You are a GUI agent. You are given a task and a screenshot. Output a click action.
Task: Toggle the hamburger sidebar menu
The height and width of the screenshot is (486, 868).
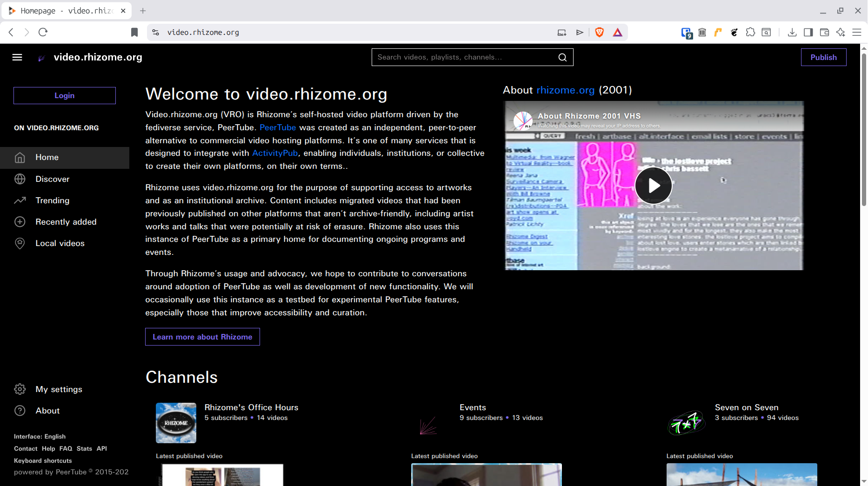pyautogui.click(x=17, y=57)
